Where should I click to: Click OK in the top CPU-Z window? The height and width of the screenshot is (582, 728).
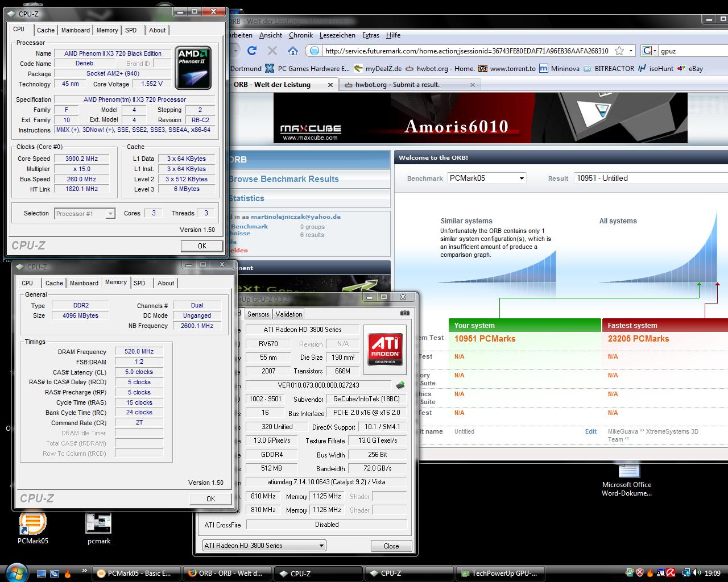tap(202, 246)
